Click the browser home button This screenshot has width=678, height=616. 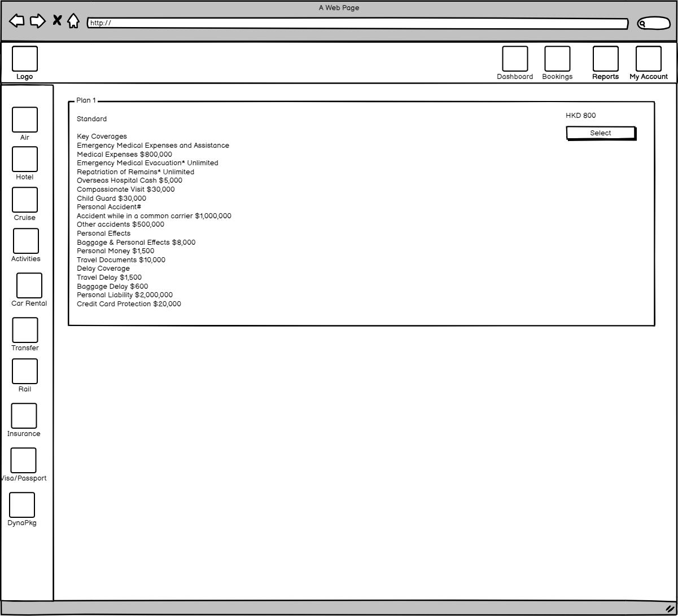pyautogui.click(x=73, y=21)
